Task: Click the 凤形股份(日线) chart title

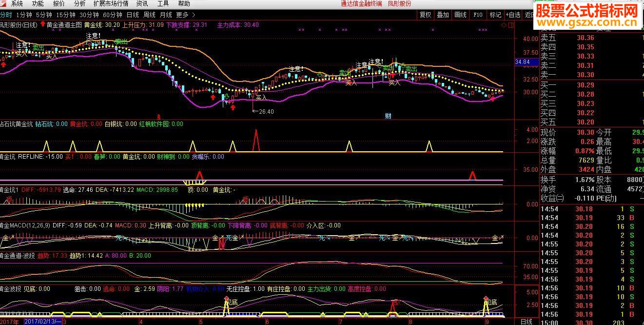Action: tap(19, 25)
